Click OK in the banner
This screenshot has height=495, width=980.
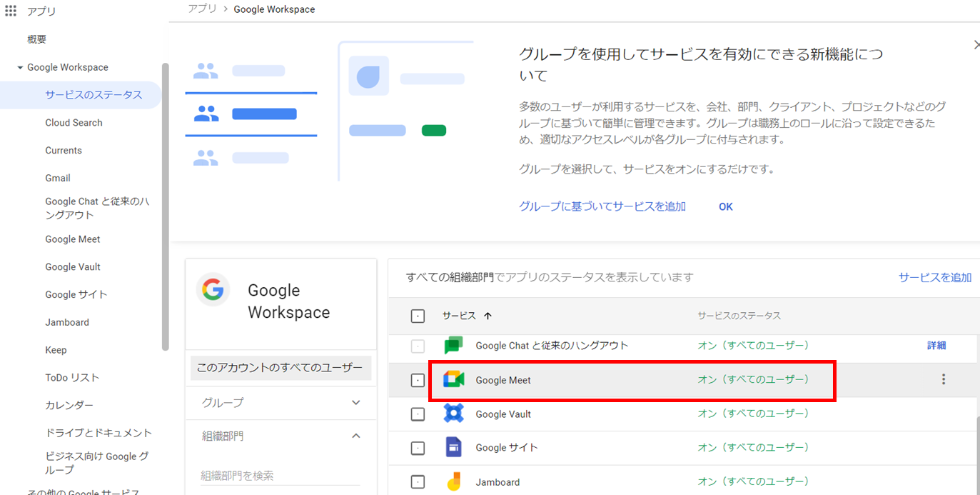tap(726, 206)
